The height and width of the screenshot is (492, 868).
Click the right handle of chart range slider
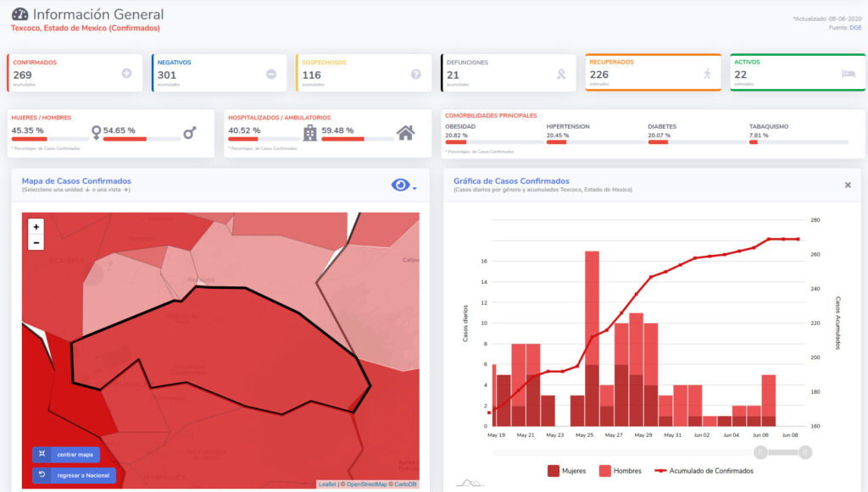coord(805,452)
